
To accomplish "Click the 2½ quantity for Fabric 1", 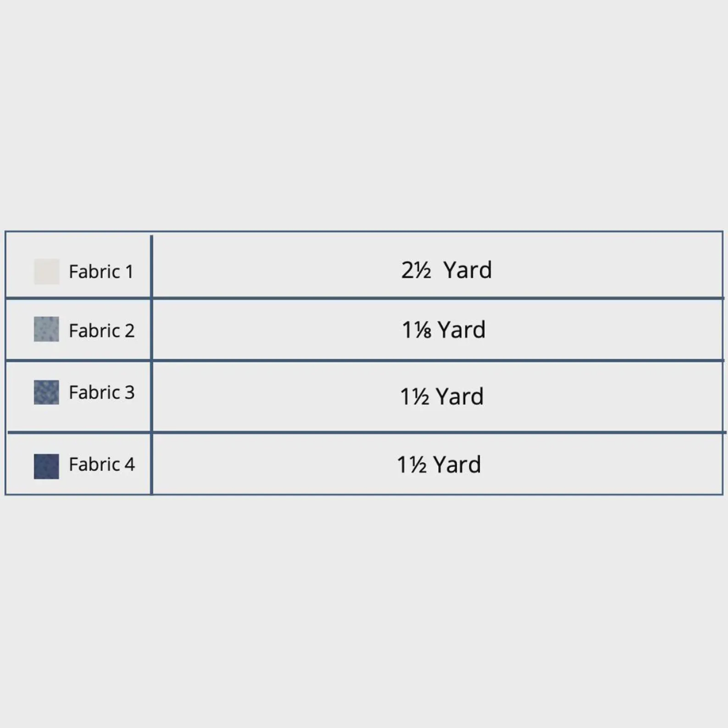I will 416,270.
